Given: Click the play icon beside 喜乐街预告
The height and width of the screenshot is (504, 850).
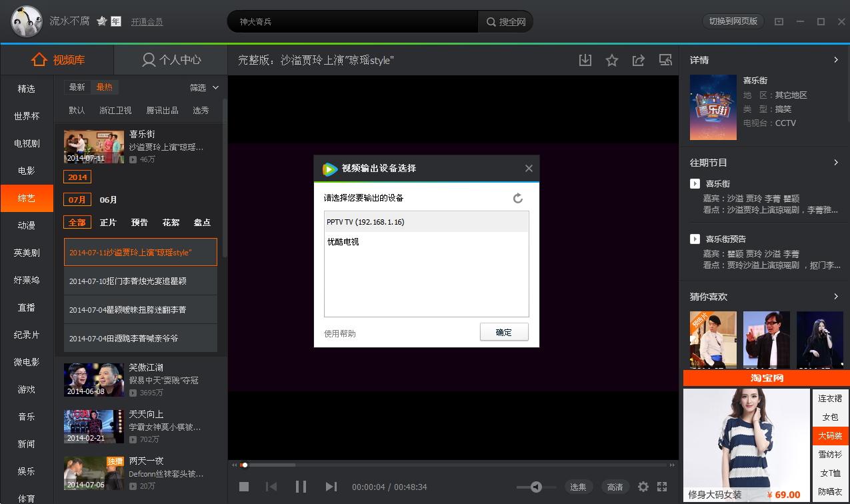Looking at the screenshot, I should pyautogui.click(x=695, y=239).
